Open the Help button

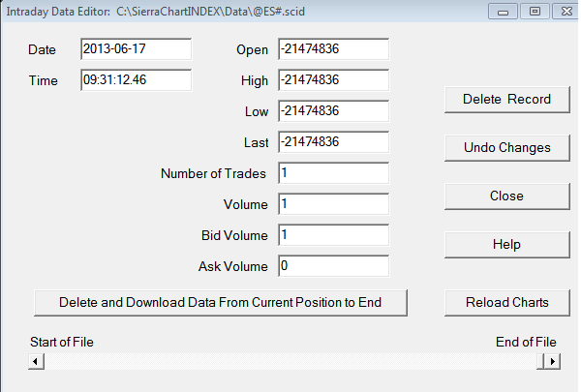coord(506,245)
